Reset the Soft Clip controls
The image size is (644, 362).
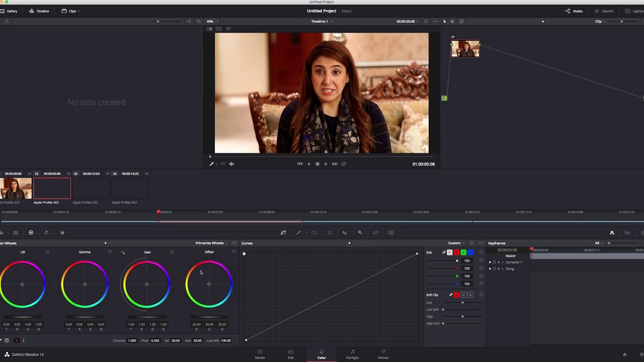pos(481,295)
